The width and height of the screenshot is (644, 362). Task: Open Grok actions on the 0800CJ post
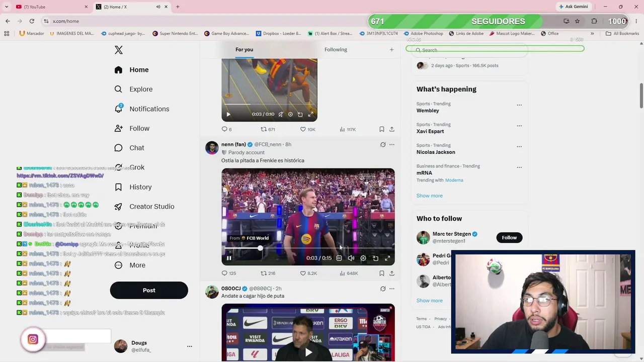click(383, 289)
